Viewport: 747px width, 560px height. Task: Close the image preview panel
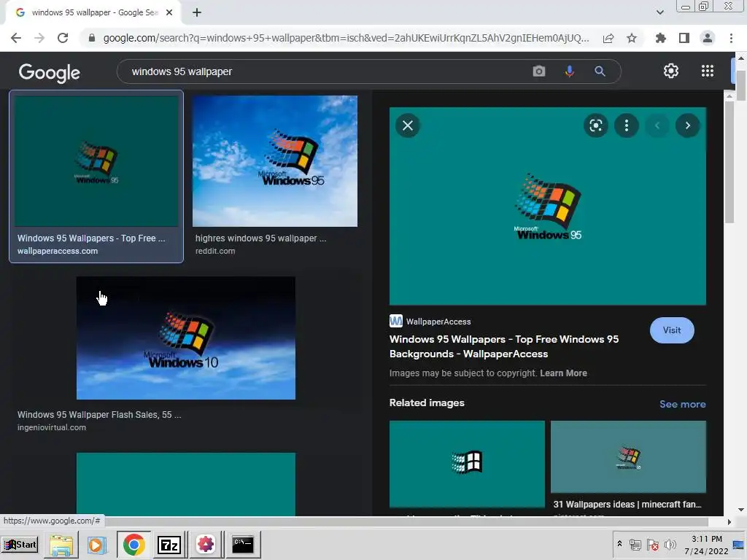click(408, 125)
